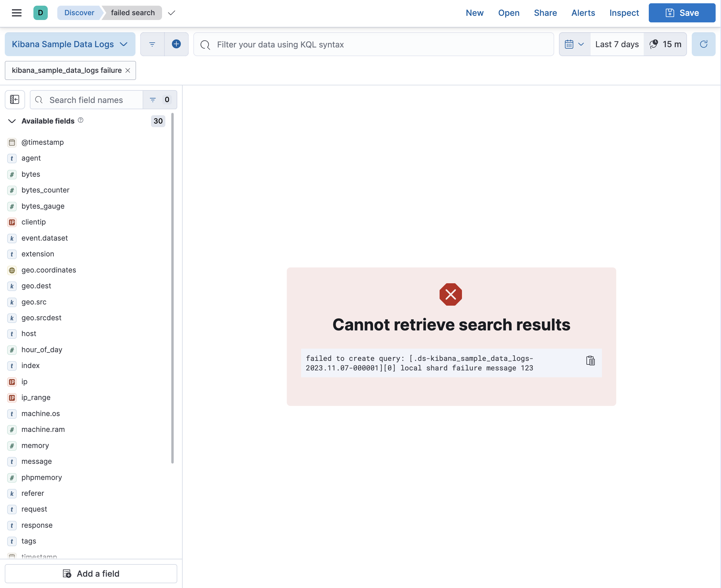The width and height of the screenshot is (721, 588).
Task: Click the Add a field button
Action: pyautogui.click(x=90, y=573)
